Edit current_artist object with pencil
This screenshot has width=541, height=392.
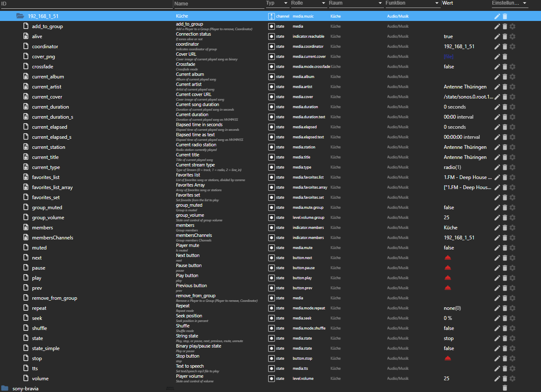click(x=497, y=87)
